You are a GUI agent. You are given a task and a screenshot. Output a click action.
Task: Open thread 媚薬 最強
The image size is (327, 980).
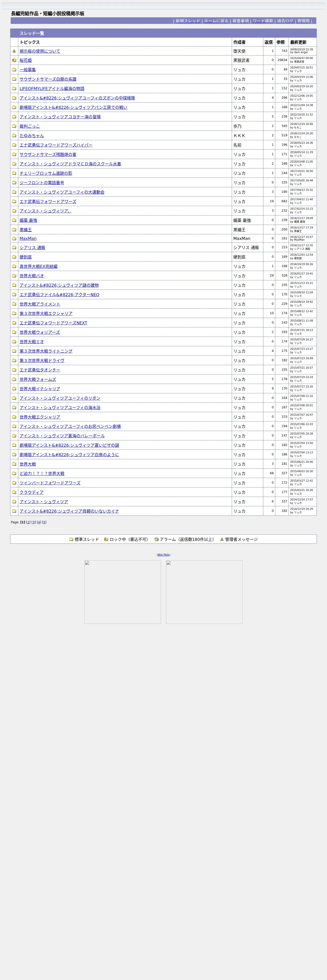coord(28,220)
